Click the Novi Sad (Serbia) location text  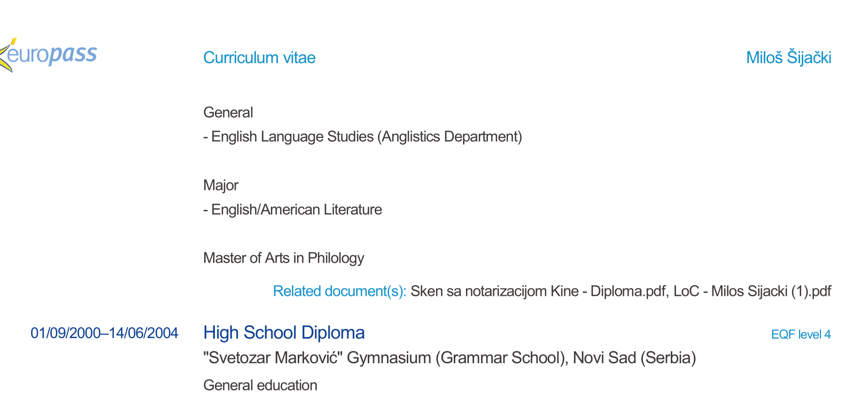[634, 358]
